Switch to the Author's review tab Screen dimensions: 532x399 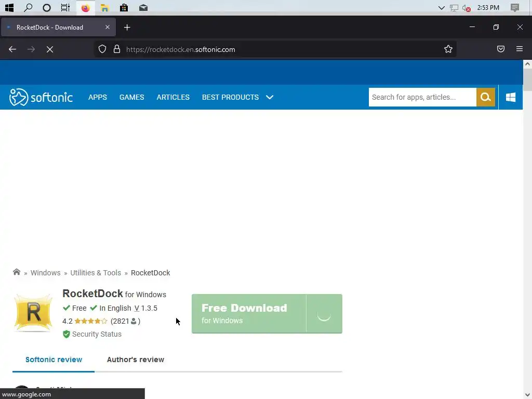(136, 360)
